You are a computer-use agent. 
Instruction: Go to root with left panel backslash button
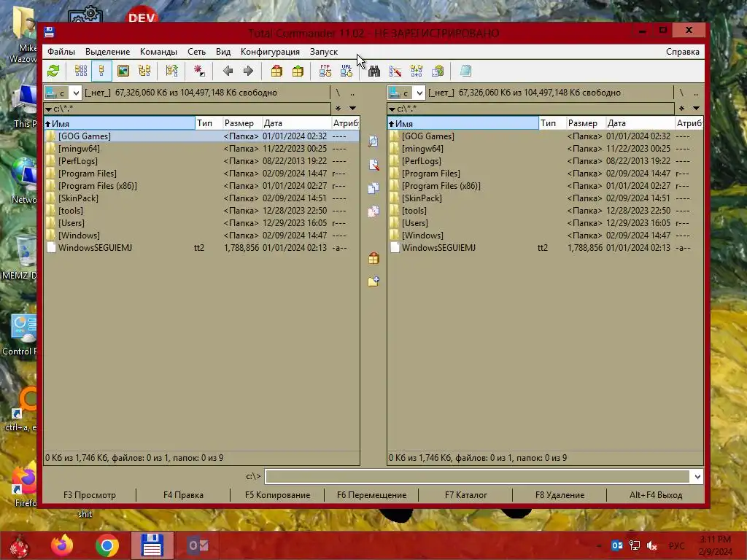338,93
